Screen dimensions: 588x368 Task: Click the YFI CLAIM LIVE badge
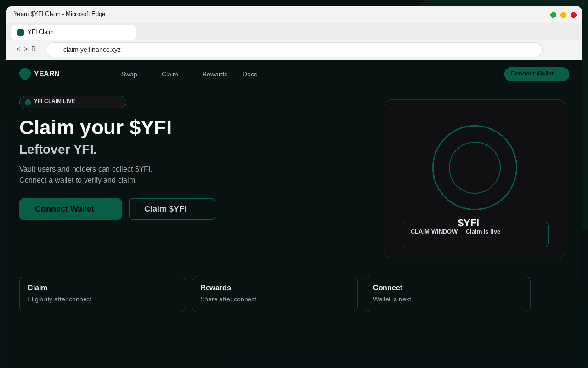point(73,102)
